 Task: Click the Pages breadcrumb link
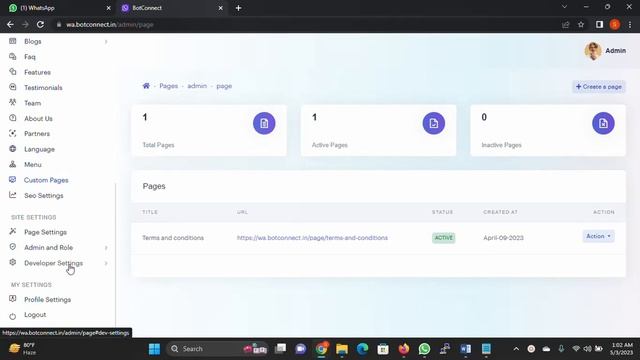[x=169, y=86]
